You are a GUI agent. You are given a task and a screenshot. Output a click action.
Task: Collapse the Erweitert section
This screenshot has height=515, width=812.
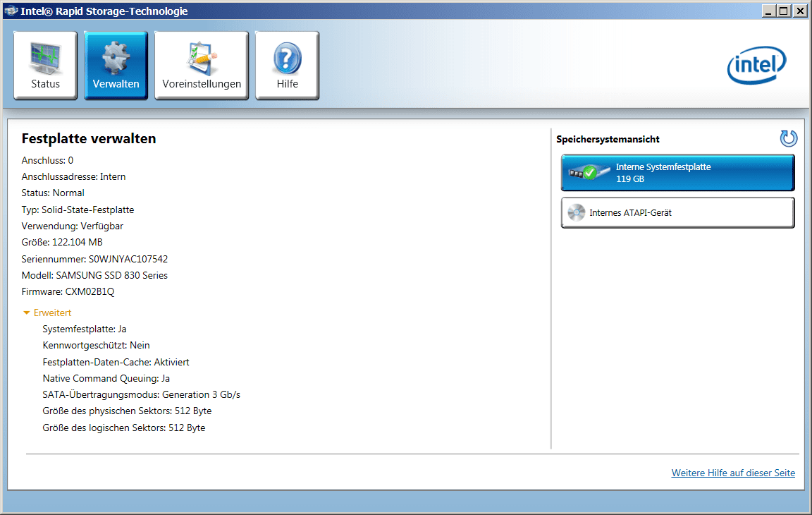[x=47, y=313]
